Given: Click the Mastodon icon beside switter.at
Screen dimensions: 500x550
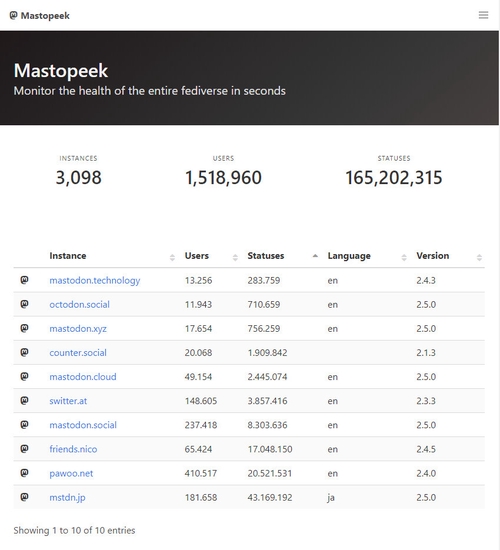Looking at the screenshot, I should click(x=24, y=401).
